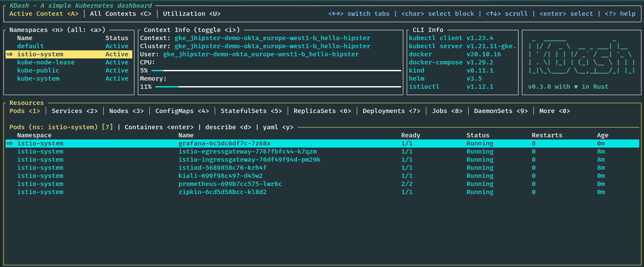The width and height of the screenshot is (644, 267).
Task: Click the prometheus pod name
Action: [x=230, y=184]
